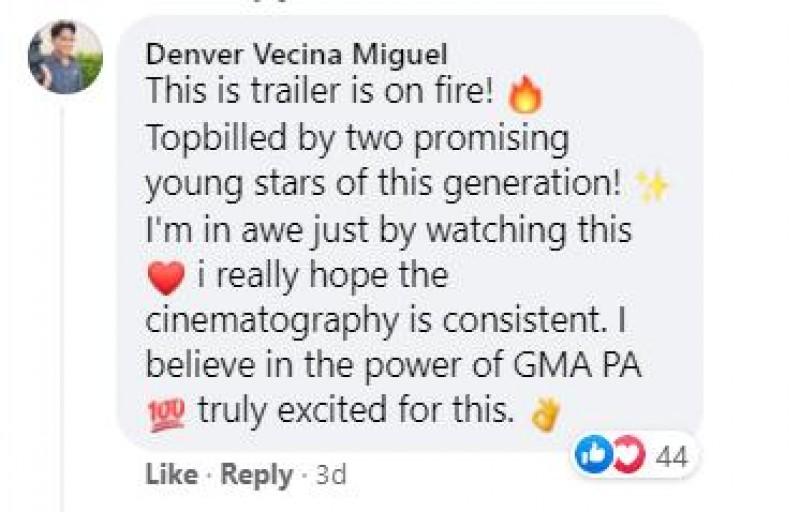Screen dimensions: 800x512
Task: Open the Denver Vecina Miguel profile name link
Action: (296, 54)
